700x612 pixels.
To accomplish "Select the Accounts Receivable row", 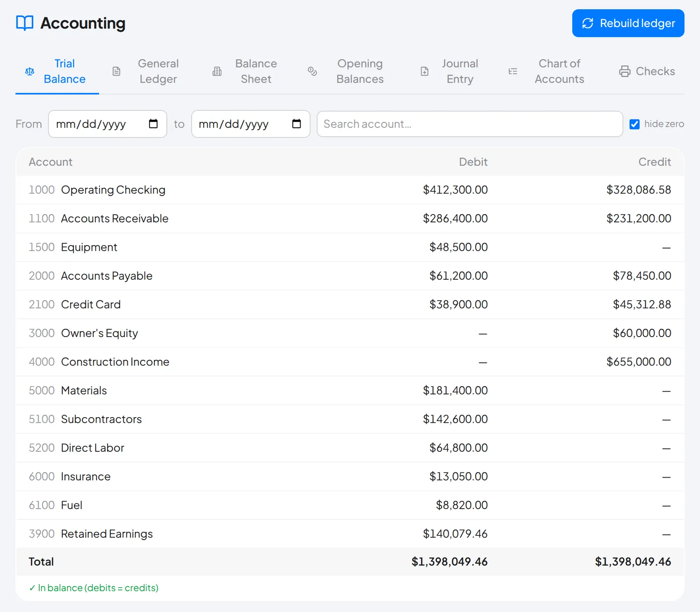I will click(x=350, y=218).
